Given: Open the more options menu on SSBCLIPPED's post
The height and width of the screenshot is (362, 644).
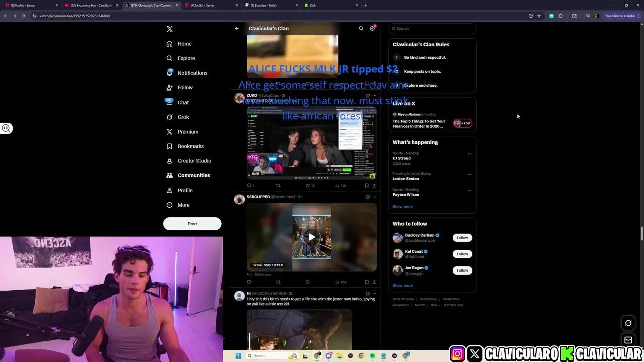Looking at the screenshot, I should (374, 197).
